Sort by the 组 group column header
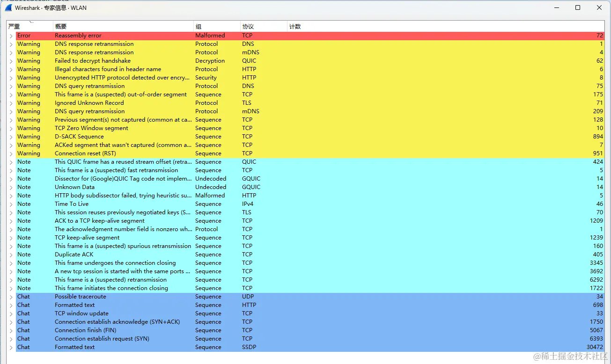611x364 pixels. (x=217, y=27)
